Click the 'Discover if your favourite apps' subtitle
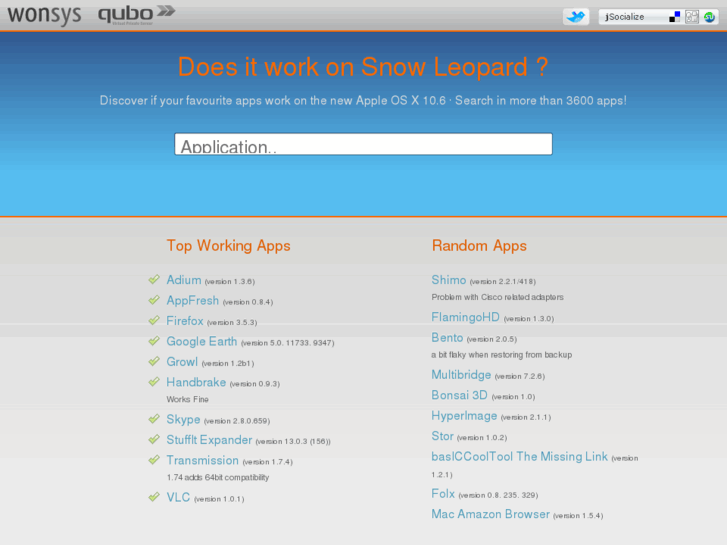The image size is (727, 545). [x=363, y=101]
